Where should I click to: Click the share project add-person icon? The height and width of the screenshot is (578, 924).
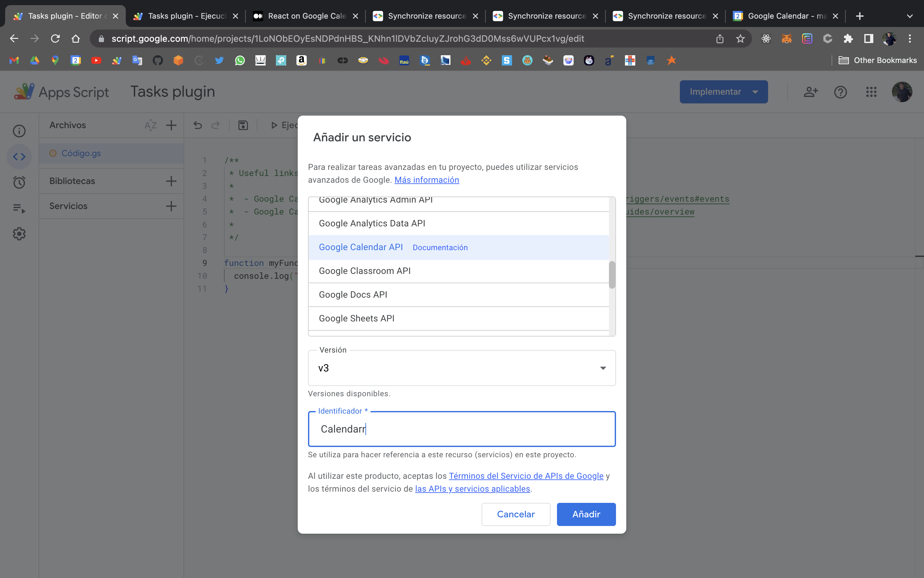coord(811,92)
